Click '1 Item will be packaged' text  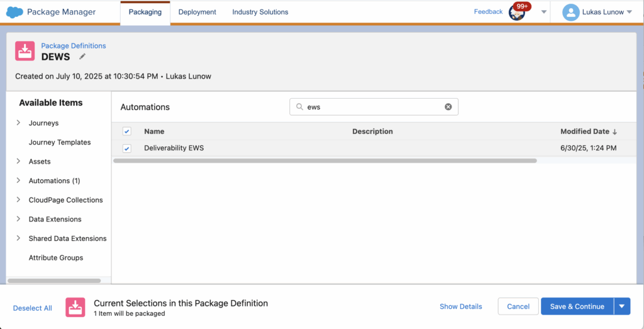coord(130,313)
